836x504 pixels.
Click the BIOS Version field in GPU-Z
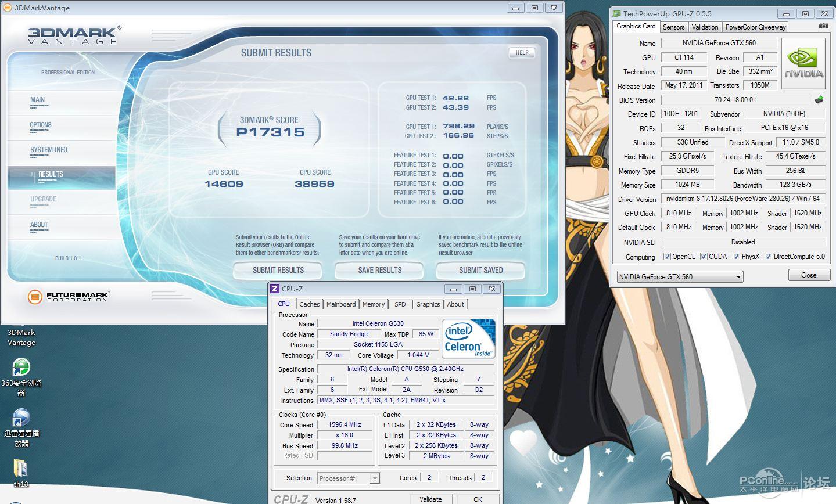click(x=735, y=100)
